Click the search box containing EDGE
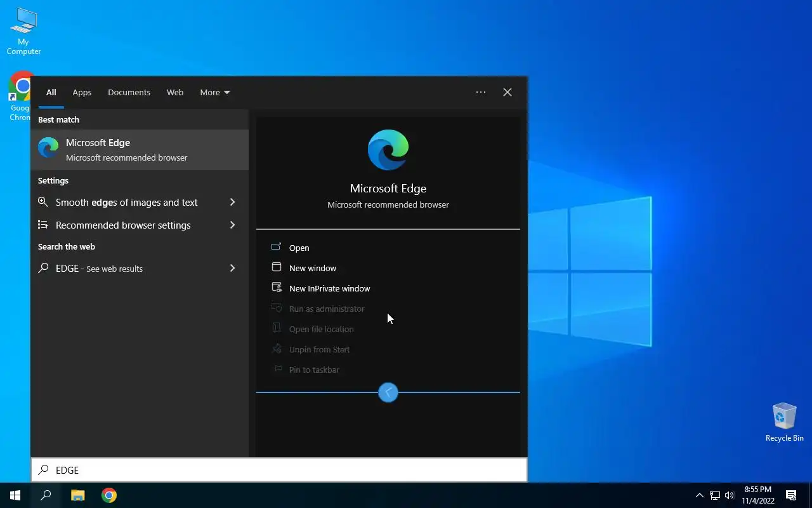Viewport: 812px width, 508px height. 279,470
